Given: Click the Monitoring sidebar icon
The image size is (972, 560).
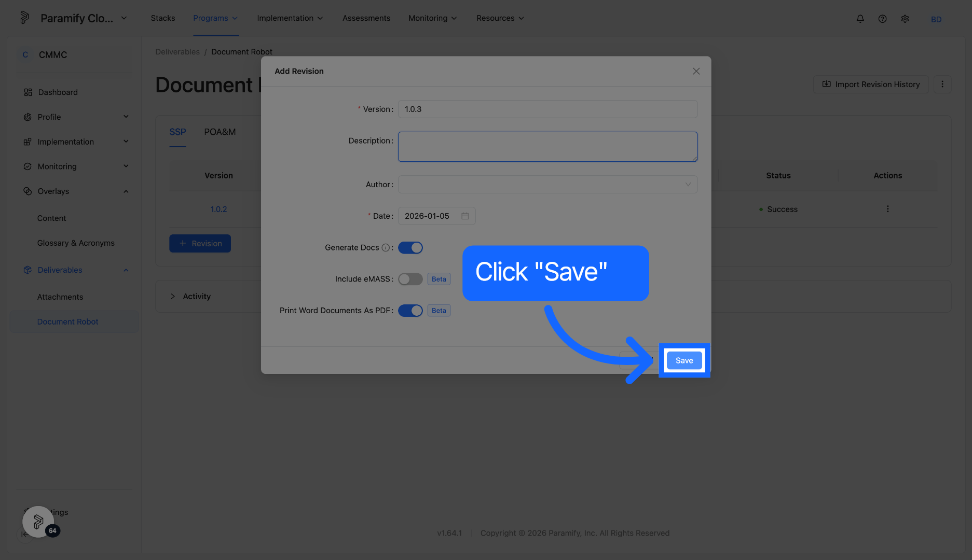Looking at the screenshot, I should [28, 166].
